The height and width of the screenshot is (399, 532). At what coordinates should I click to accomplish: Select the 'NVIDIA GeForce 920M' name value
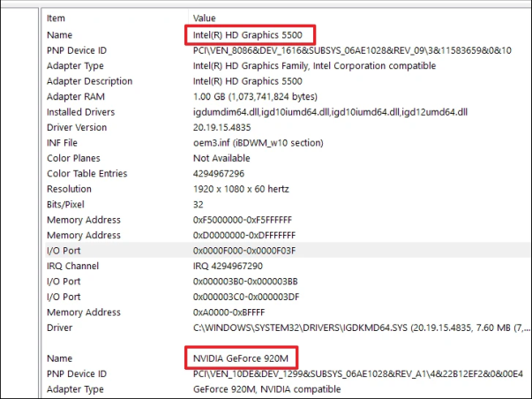pyautogui.click(x=241, y=358)
